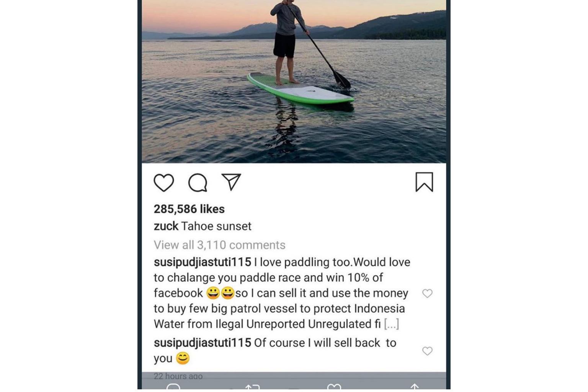588x392 pixels.
Task: Expand truncated comment via [...] marker
Action: (x=391, y=324)
